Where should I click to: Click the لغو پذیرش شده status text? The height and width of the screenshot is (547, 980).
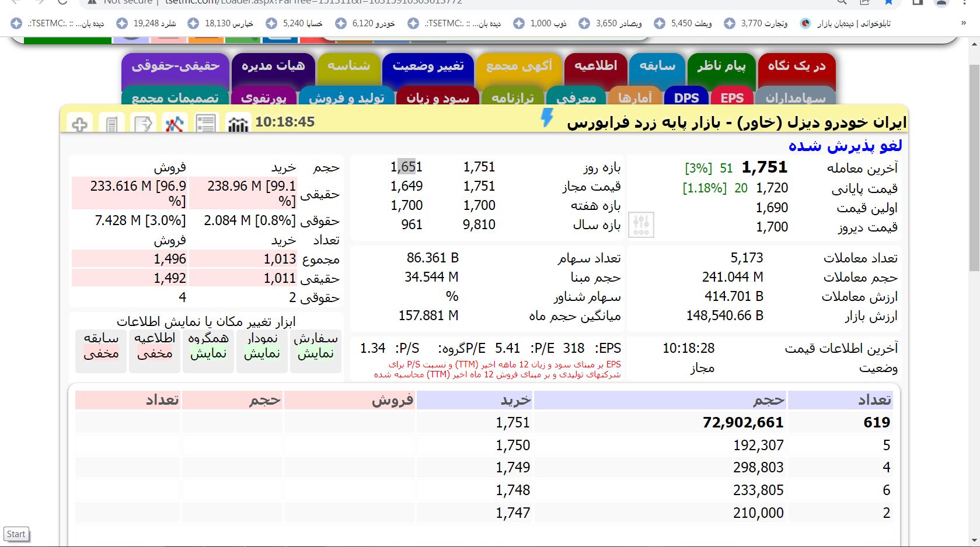point(845,145)
